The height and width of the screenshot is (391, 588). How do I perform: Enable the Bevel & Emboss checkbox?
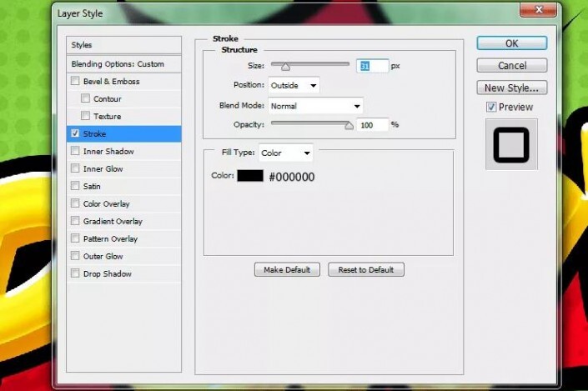tap(76, 82)
